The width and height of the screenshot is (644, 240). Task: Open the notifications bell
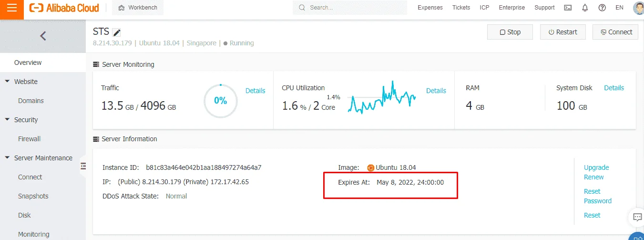[585, 8]
